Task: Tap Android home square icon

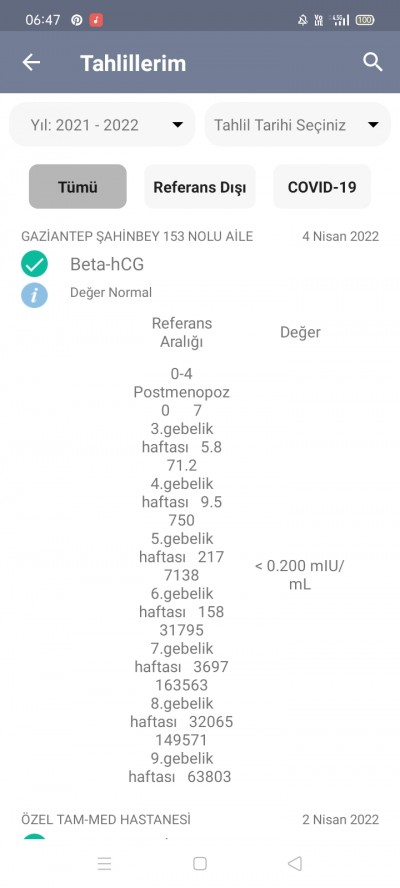Action: click(x=199, y=863)
